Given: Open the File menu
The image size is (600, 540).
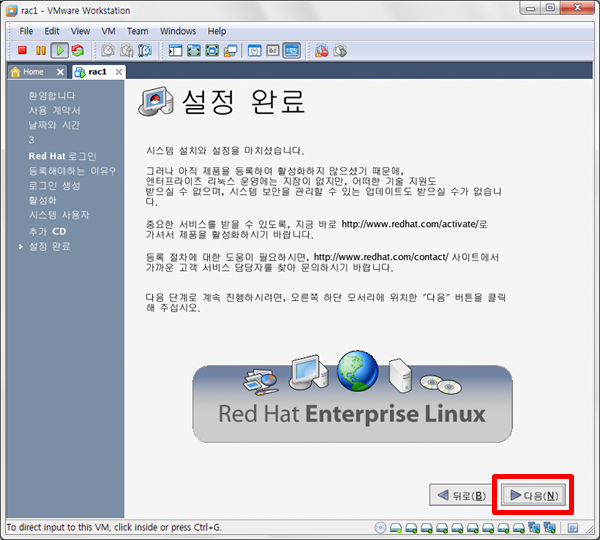Looking at the screenshot, I should [x=26, y=31].
